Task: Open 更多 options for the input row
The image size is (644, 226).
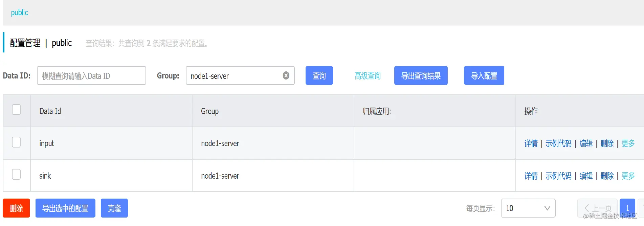Action: pyautogui.click(x=628, y=143)
